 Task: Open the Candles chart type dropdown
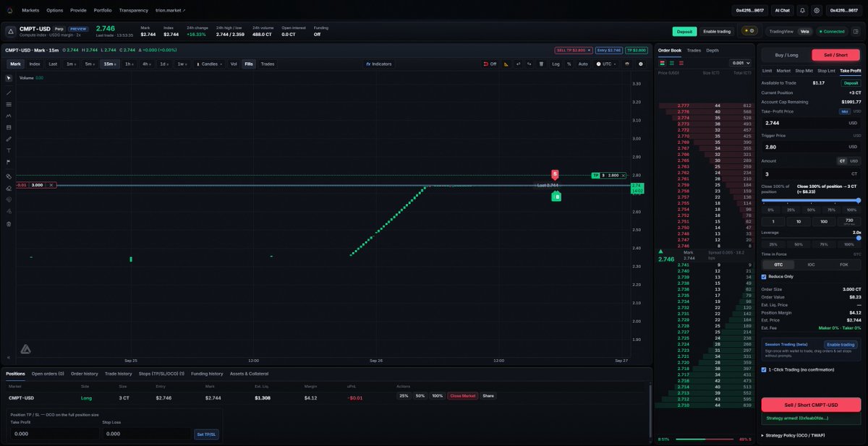coord(210,64)
